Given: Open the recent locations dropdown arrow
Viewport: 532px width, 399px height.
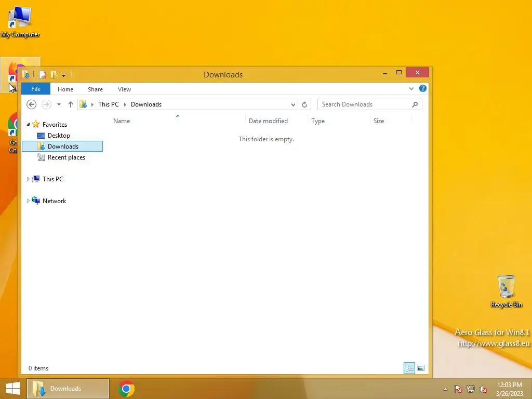Looking at the screenshot, I should pyautogui.click(x=59, y=104).
